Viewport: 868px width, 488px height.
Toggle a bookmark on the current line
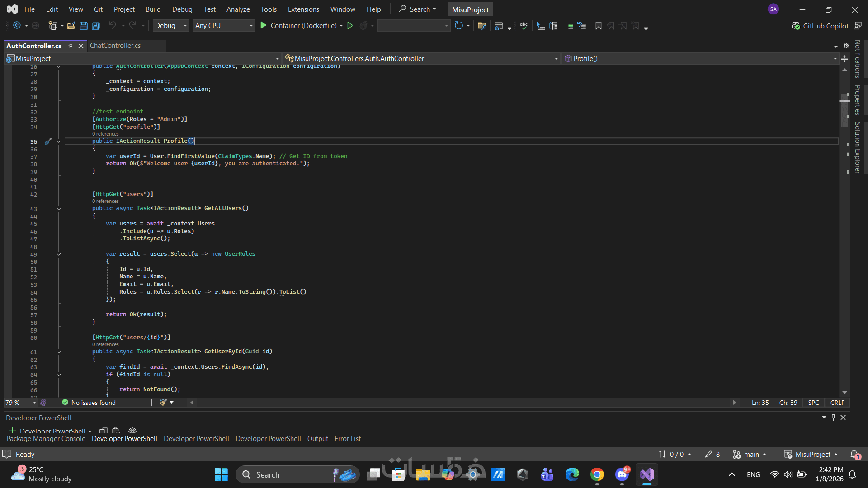click(599, 26)
